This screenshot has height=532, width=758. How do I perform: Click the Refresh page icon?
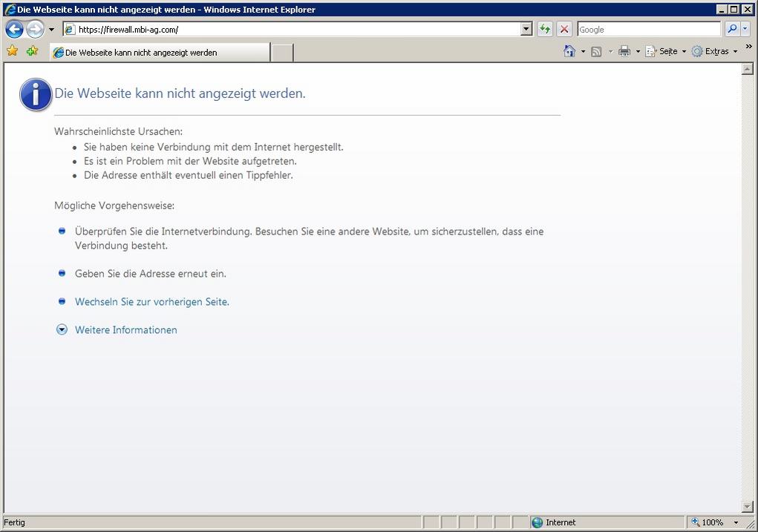(x=545, y=30)
